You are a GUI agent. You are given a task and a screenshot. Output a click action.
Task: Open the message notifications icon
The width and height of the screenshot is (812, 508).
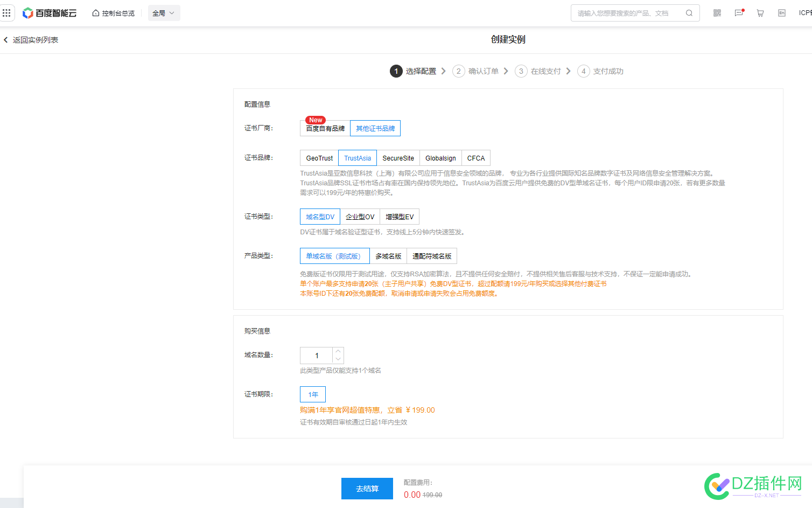(x=739, y=13)
